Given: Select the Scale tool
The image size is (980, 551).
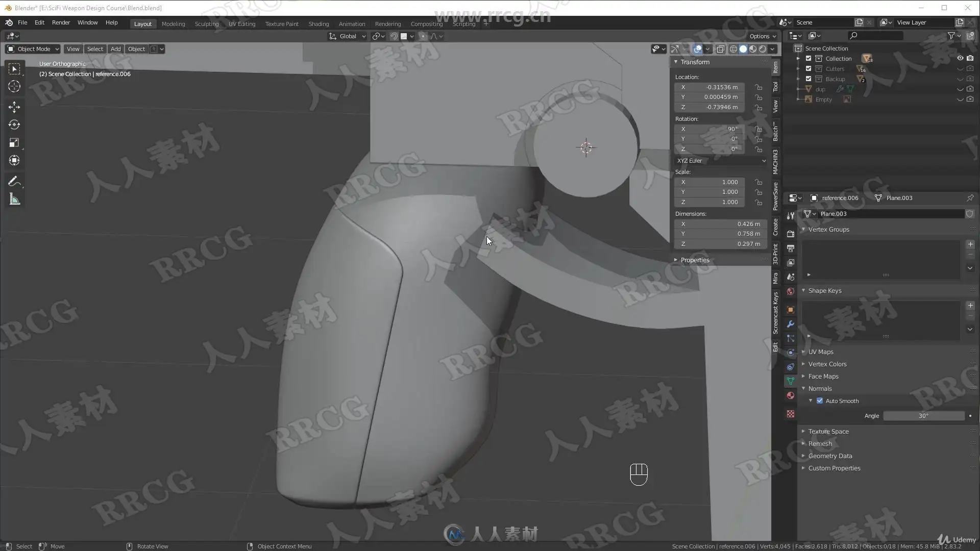Looking at the screenshot, I should [14, 143].
